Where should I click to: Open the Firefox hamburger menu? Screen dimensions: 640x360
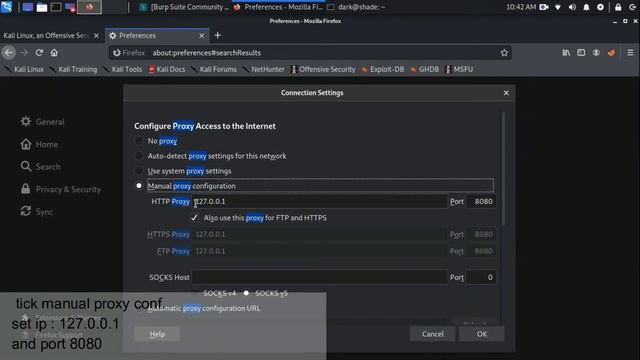pyautogui.click(x=630, y=53)
